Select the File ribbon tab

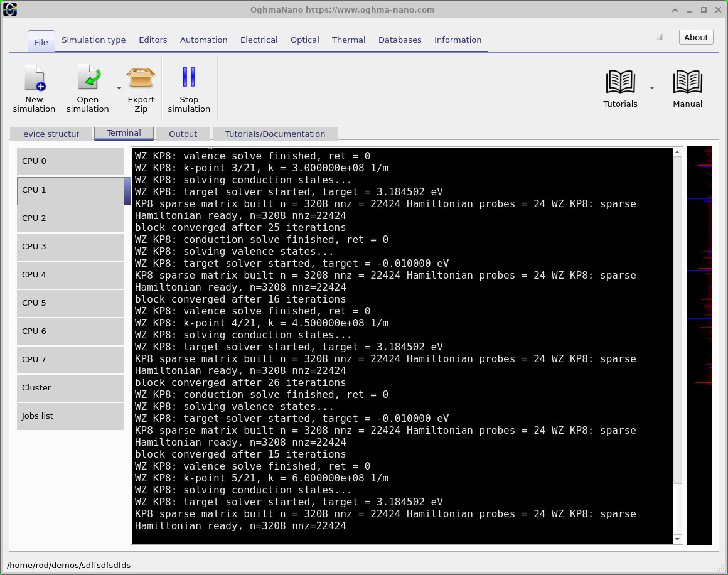click(x=41, y=42)
